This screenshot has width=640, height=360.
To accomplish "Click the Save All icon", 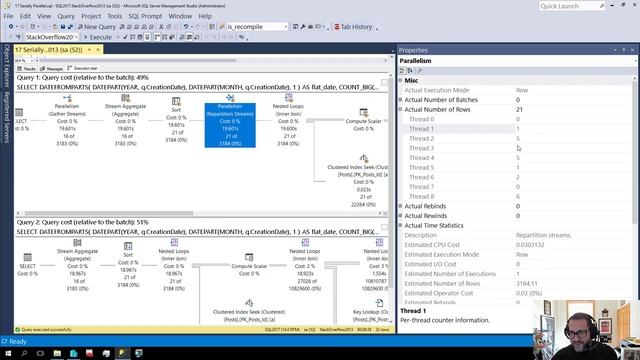I will [x=70, y=27].
